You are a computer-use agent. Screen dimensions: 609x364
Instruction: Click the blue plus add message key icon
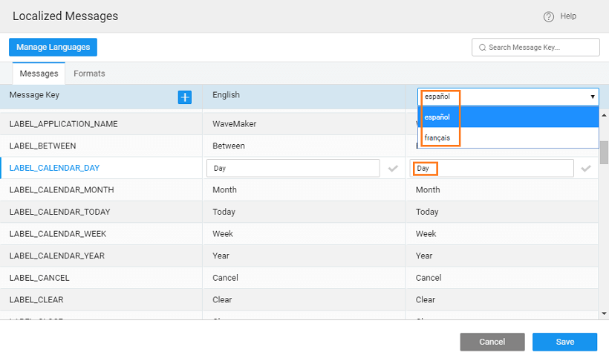click(185, 97)
